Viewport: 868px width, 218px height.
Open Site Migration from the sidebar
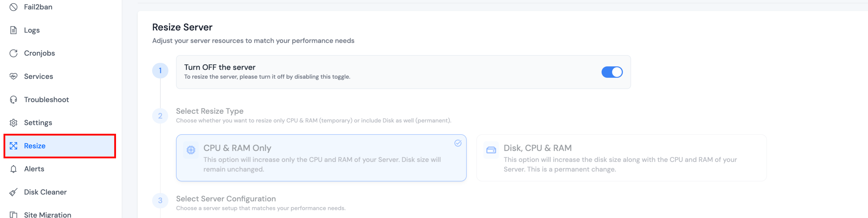click(x=60, y=215)
